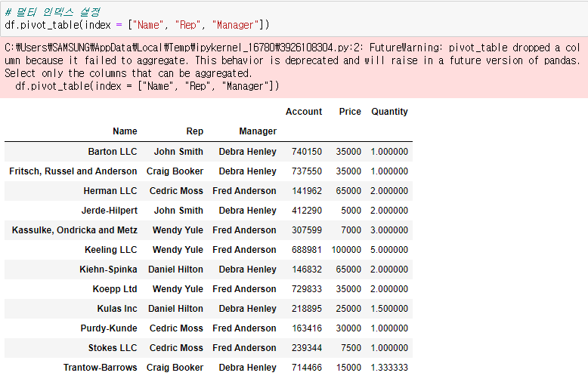Screen dimensions: 588x382
Task: Select the Quantity column header
Action: coord(389,112)
